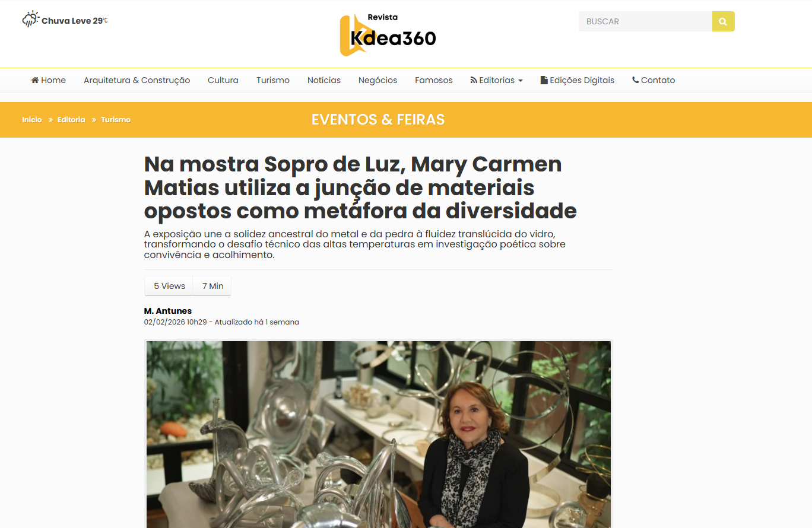Click the RSS icon beside Editorias
Screen dimensions: 812x528
[474, 80]
